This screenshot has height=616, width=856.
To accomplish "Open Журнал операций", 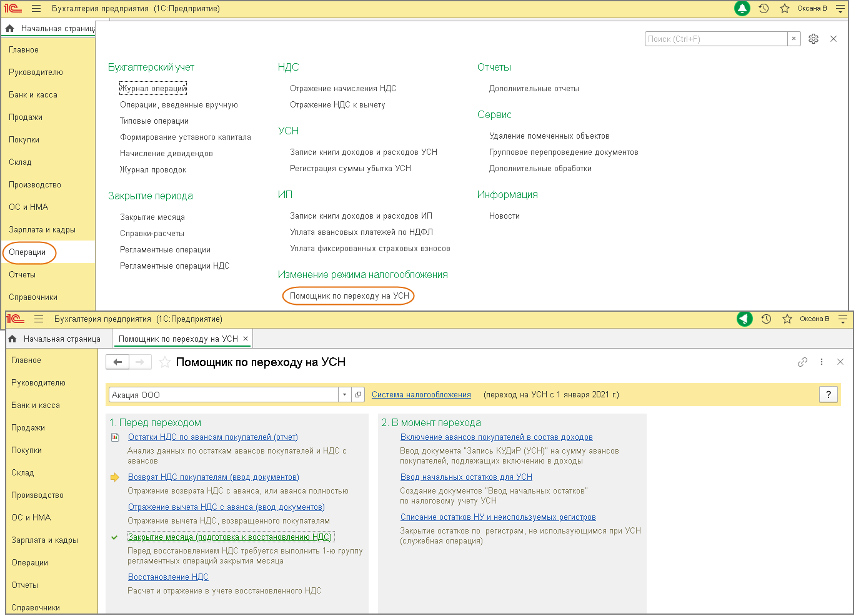I will click(153, 89).
